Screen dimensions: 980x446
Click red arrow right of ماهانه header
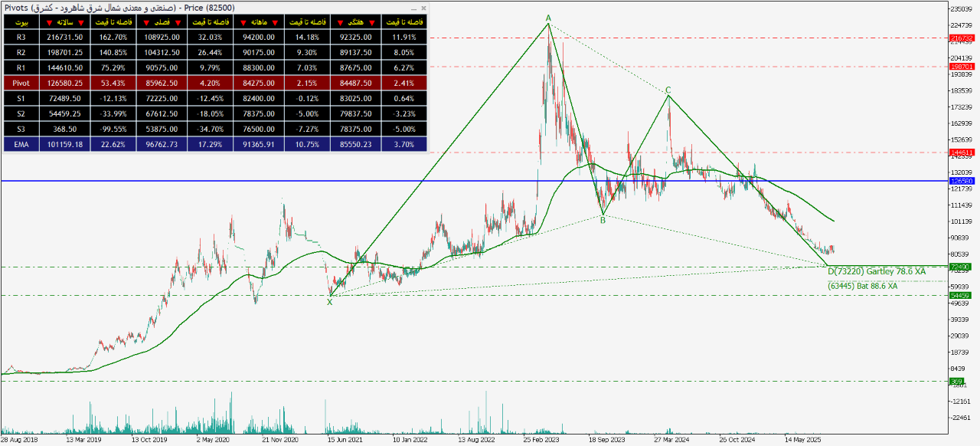pos(276,22)
